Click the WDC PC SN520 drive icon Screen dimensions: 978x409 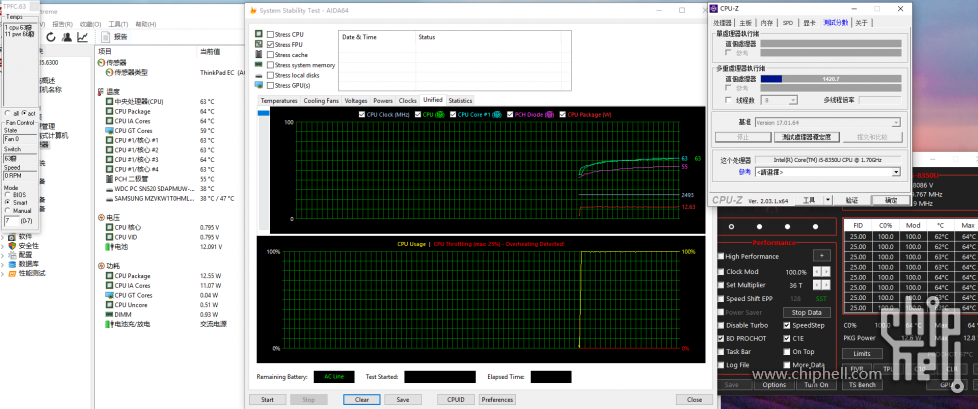(x=109, y=189)
